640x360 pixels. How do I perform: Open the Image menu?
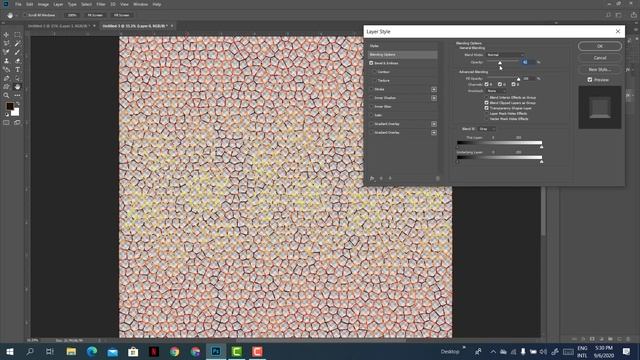point(43,4)
